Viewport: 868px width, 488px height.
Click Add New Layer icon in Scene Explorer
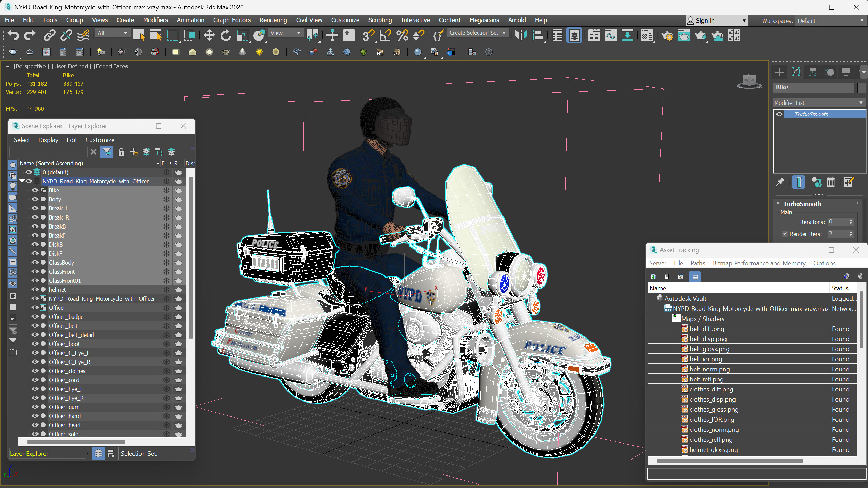click(x=134, y=152)
